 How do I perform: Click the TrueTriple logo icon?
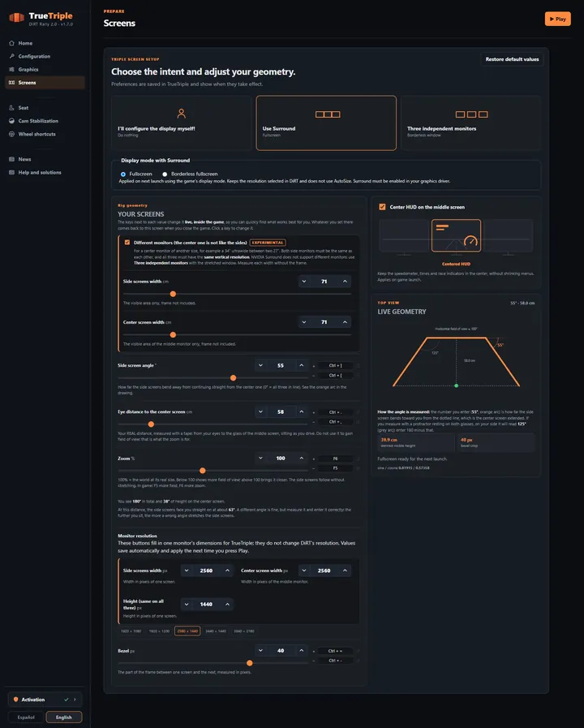tap(17, 18)
